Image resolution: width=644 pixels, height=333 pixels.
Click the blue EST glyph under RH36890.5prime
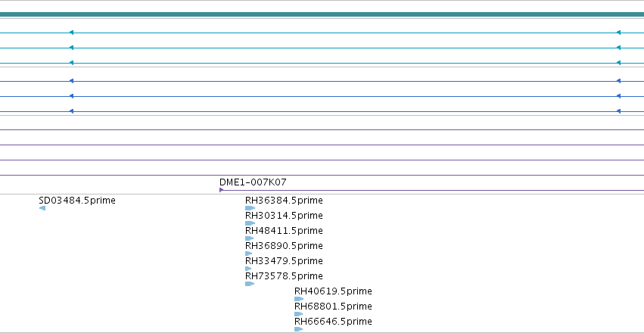point(248,254)
